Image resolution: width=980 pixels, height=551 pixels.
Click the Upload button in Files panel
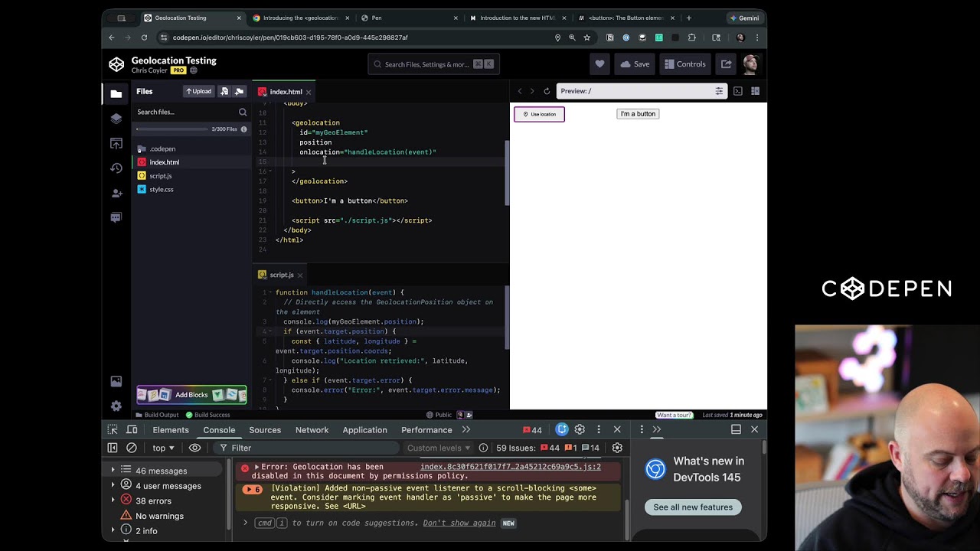tap(199, 91)
